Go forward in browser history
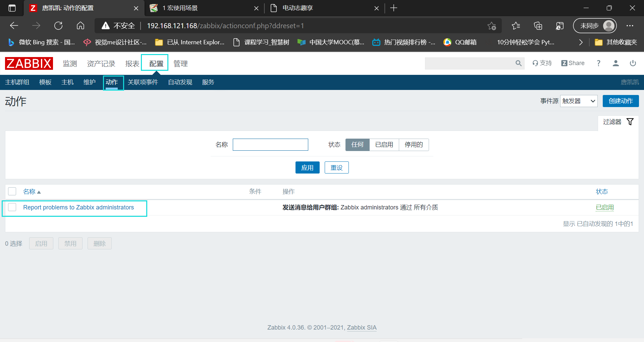 [x=36, y=26]
